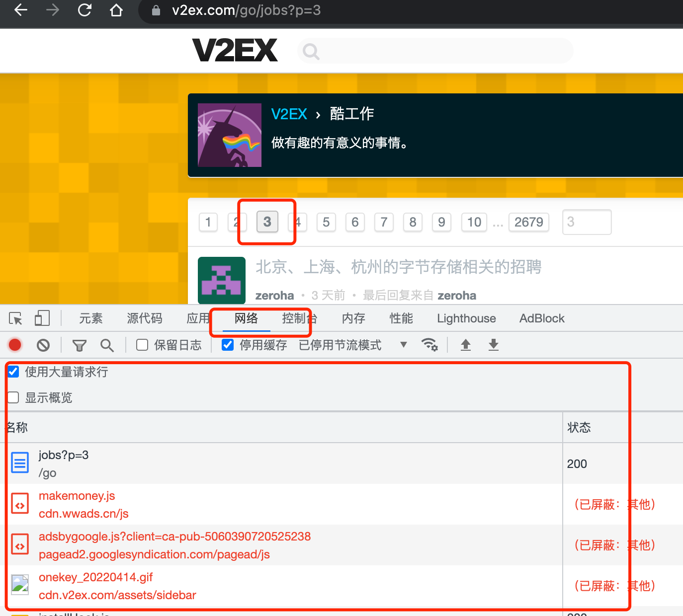Click the page number input field
Screen dimensions: 683x616
pos(587,222)
